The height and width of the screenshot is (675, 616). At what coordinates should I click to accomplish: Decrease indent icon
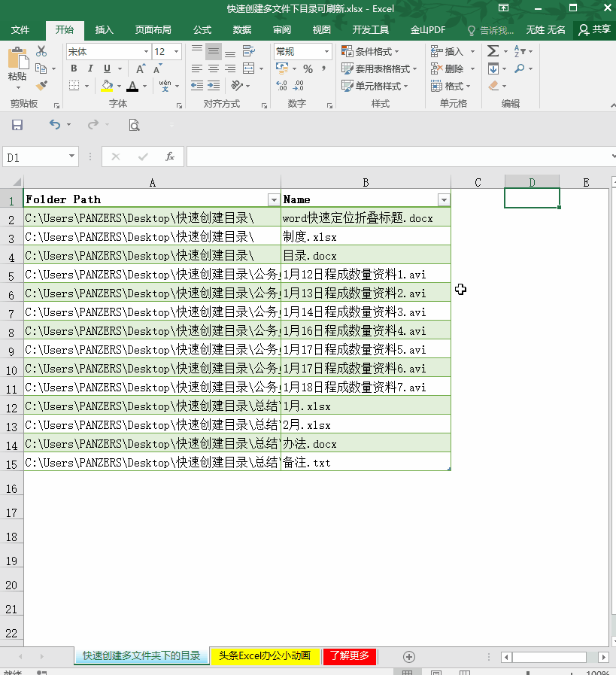pyautogui.click(x=197, y=86)
